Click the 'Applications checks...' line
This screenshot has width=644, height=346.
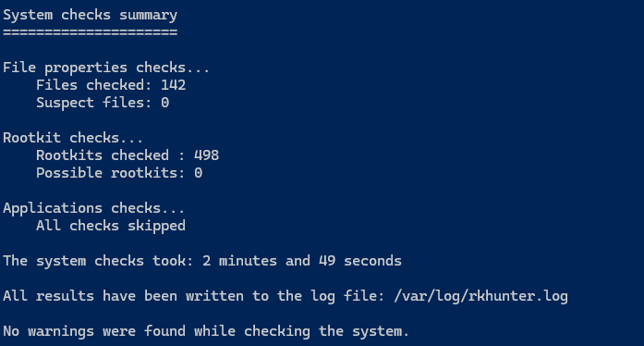tap(93, 208)
